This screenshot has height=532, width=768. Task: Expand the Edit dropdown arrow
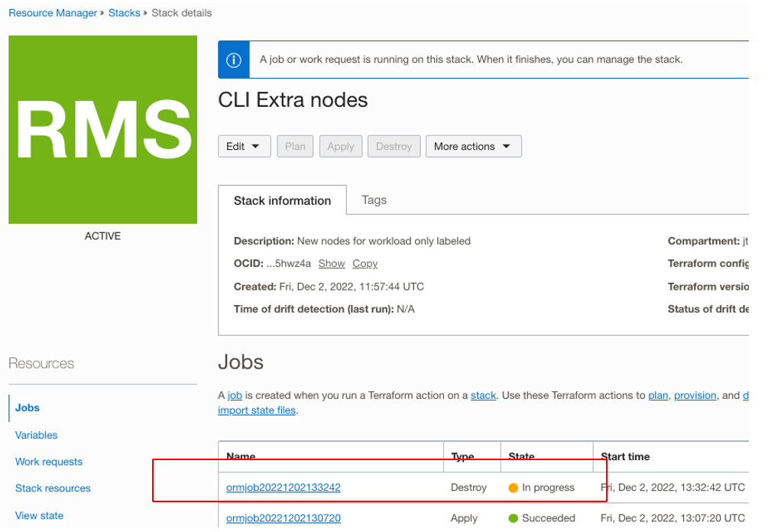click(x=258, y=146)
